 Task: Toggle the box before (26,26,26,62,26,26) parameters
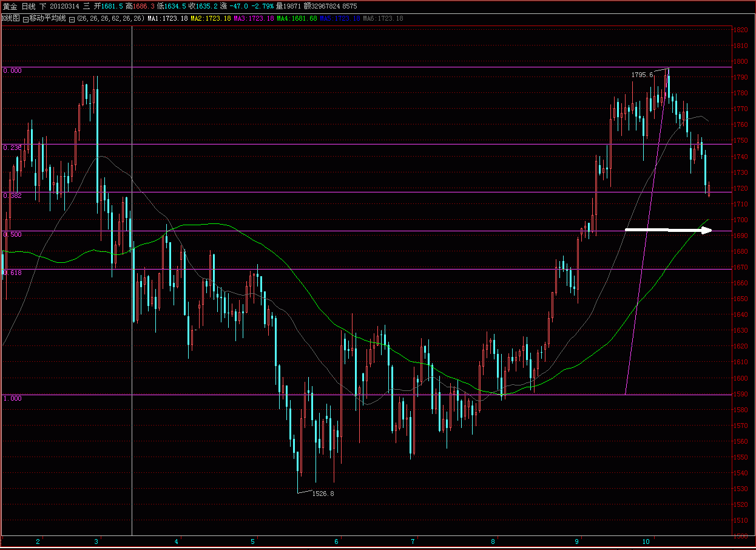pos(72,19)
